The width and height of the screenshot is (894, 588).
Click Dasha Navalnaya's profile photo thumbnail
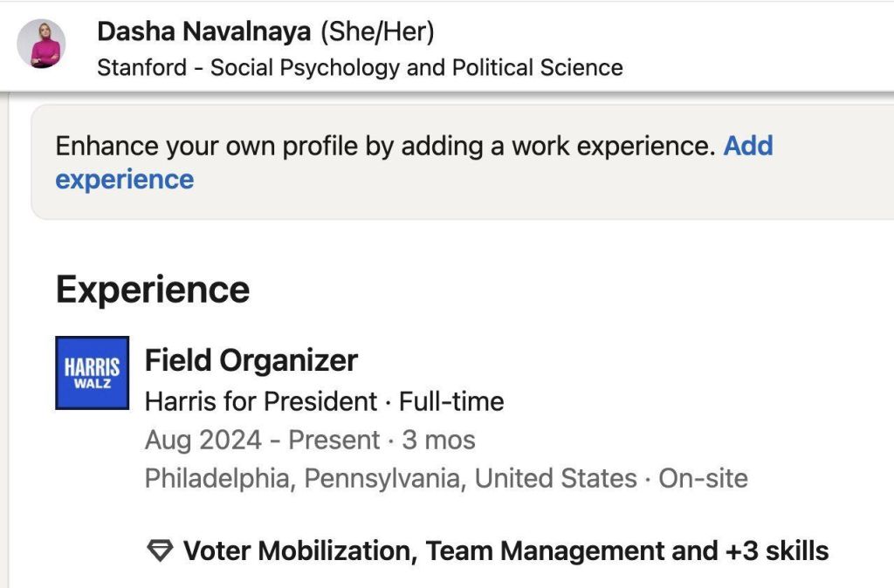[41, 44]
